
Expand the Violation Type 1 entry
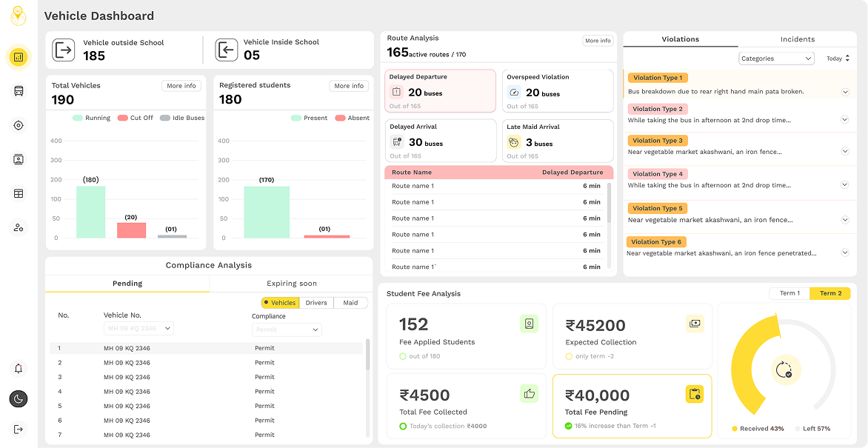(x=845, y=92)
